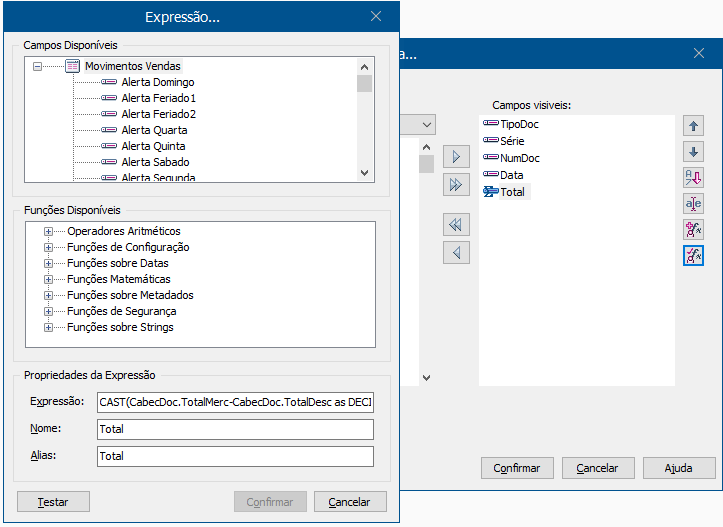
Task: Click Cancelar in the Expressão dialog
Action: (x=350, y=502)
